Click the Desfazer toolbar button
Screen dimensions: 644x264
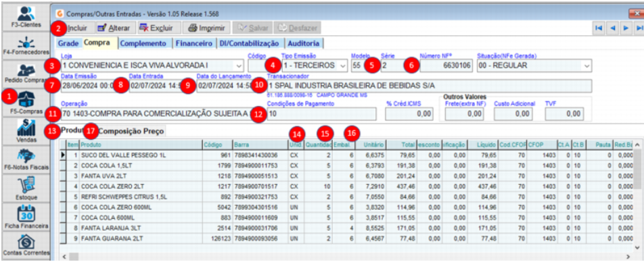pyautogui.click(x=298, y=28)
